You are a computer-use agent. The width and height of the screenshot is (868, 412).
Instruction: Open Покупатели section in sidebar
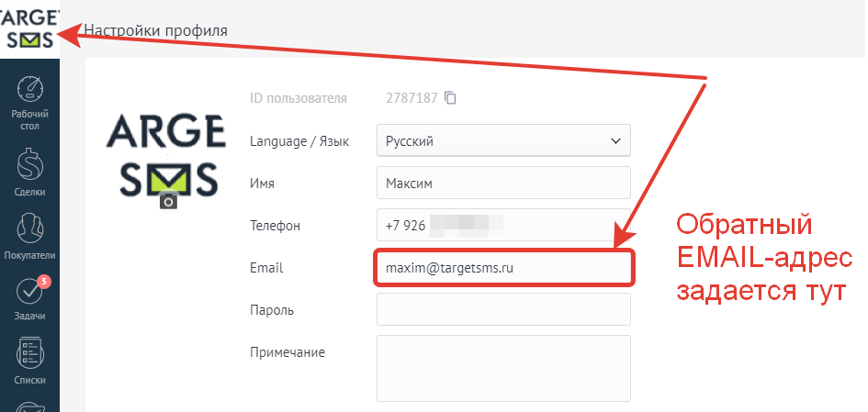point(30,236)
